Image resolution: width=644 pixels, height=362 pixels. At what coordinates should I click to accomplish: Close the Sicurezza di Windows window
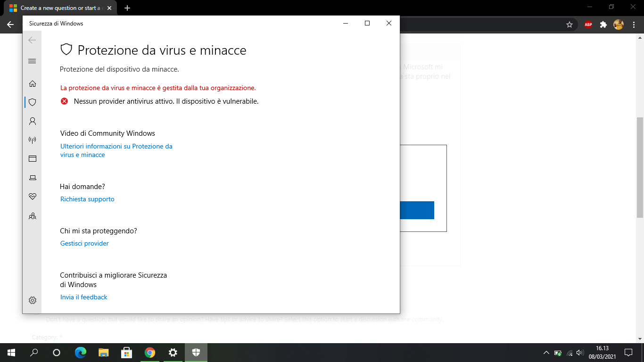pos(389,23)
